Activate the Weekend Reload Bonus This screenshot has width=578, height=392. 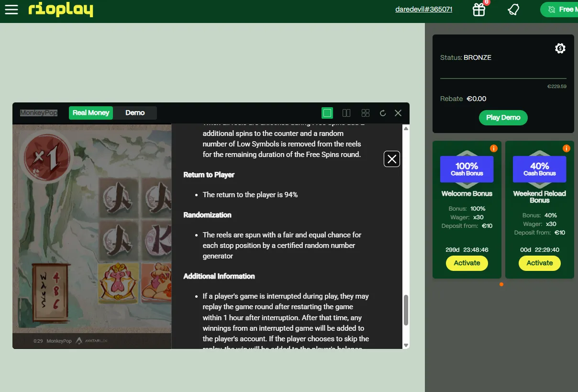point(540,263)
